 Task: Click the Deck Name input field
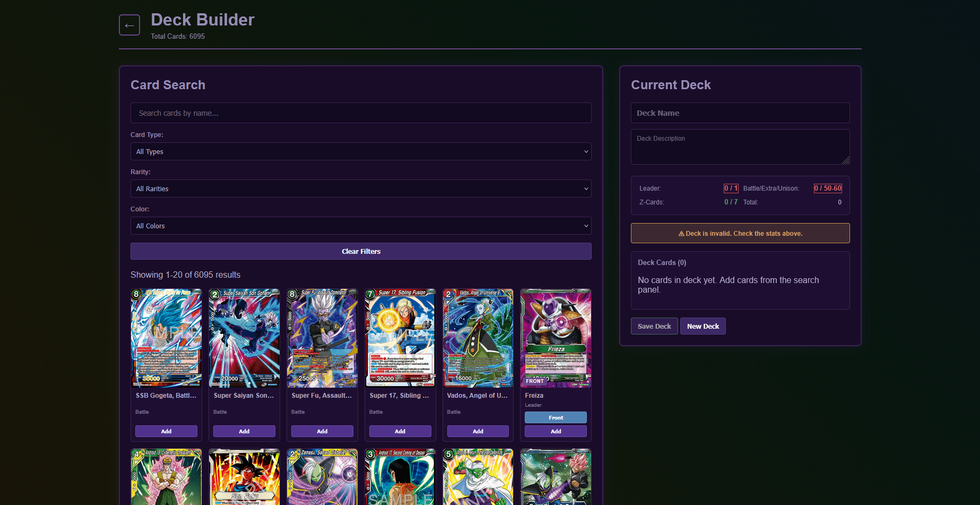point(740,113)
